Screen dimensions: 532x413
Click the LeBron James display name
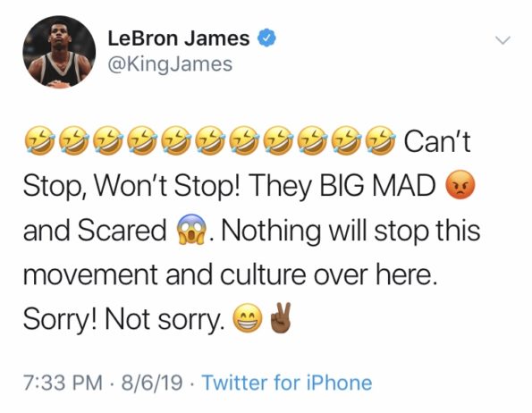pos(179,38)
